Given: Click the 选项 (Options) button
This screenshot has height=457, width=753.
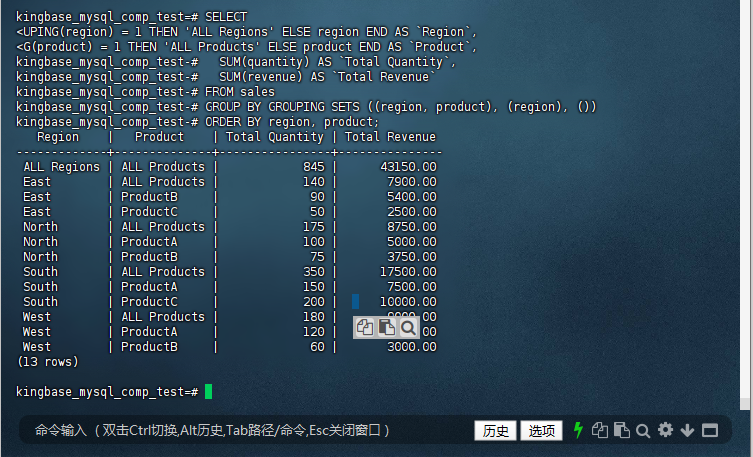Looking at the screenshot, I should pos(541,431).
